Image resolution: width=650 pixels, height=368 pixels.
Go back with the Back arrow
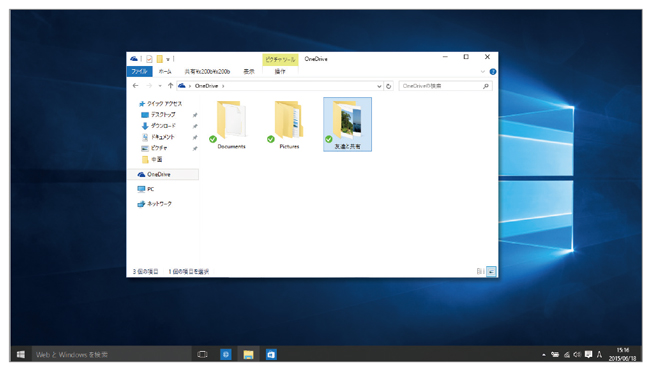[x=136, y=86]
